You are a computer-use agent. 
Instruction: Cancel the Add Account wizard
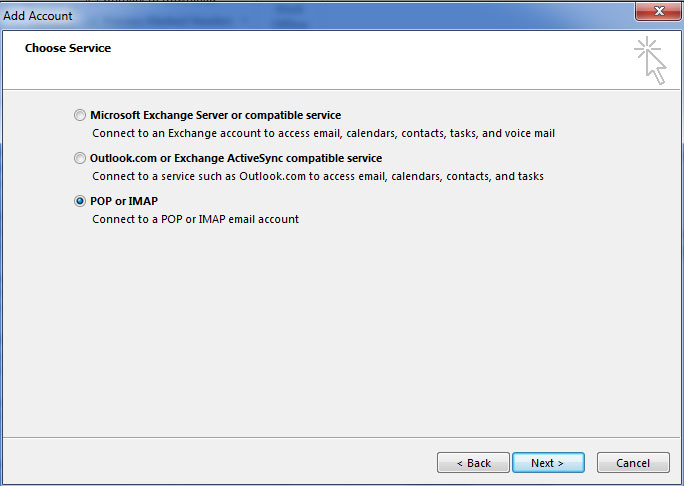[633, 462]
